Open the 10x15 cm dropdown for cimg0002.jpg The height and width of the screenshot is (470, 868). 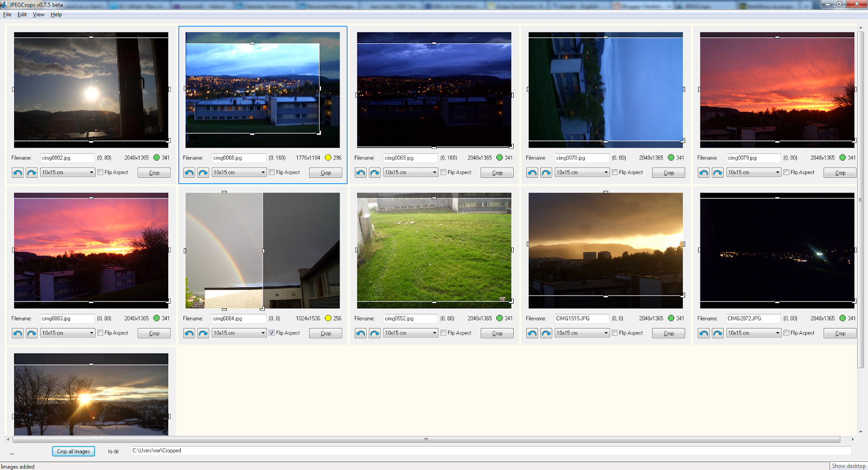tap(68, 172)
